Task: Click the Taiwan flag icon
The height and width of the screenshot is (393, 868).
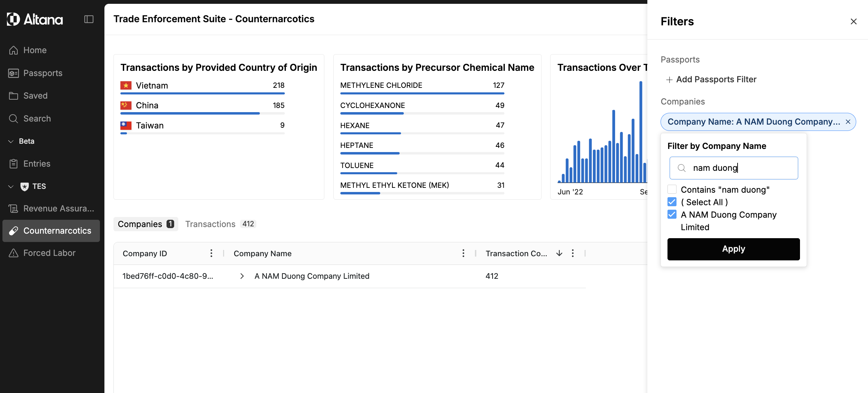Action: [126, 125]
